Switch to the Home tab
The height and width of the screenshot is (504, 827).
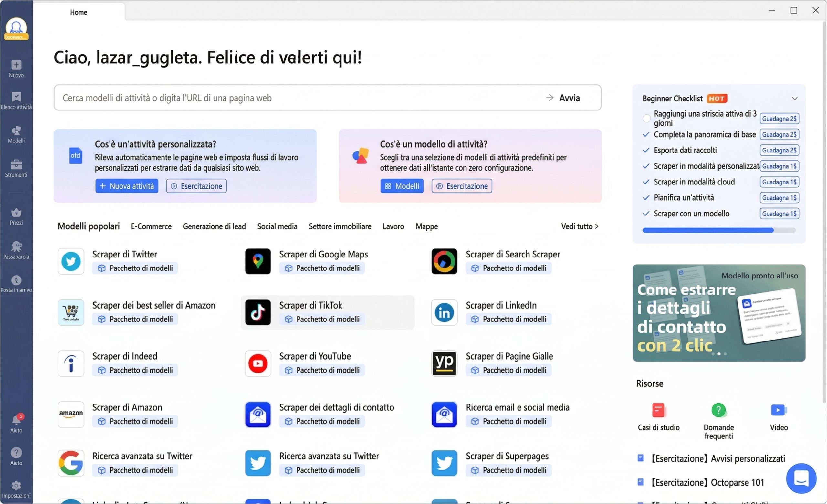tap(78, 12)
